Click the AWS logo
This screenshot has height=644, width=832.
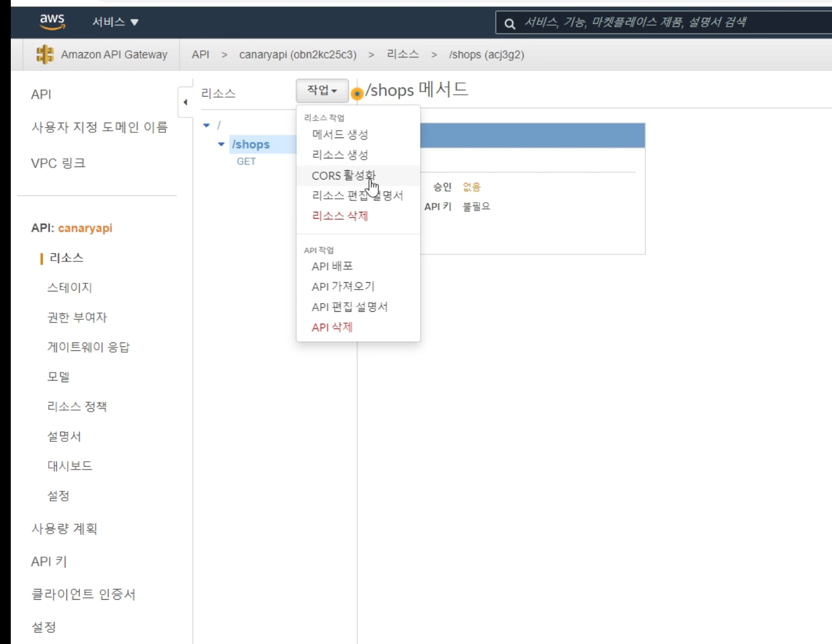click(52, 22)
